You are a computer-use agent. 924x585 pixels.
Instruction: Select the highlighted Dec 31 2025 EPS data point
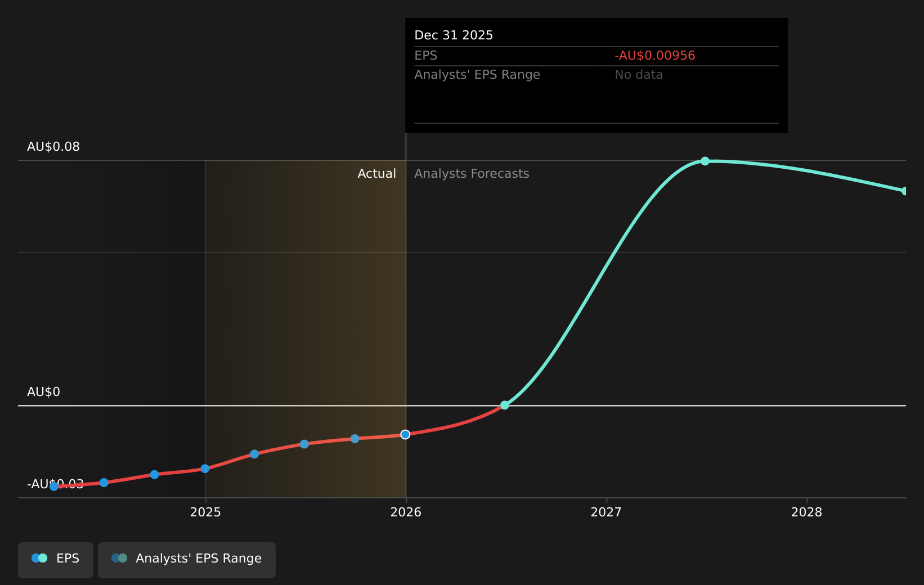(x=405, y=434)
